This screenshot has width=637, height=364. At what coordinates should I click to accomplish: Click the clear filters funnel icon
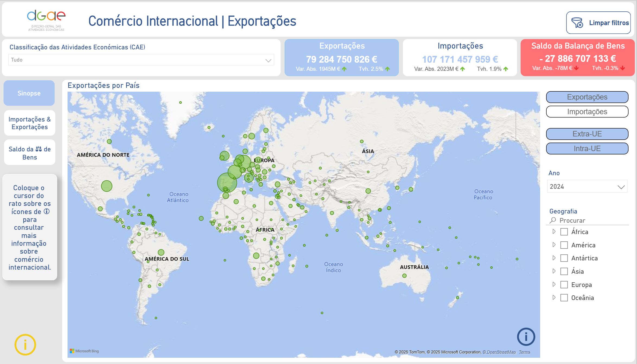[x=577, y=23]
